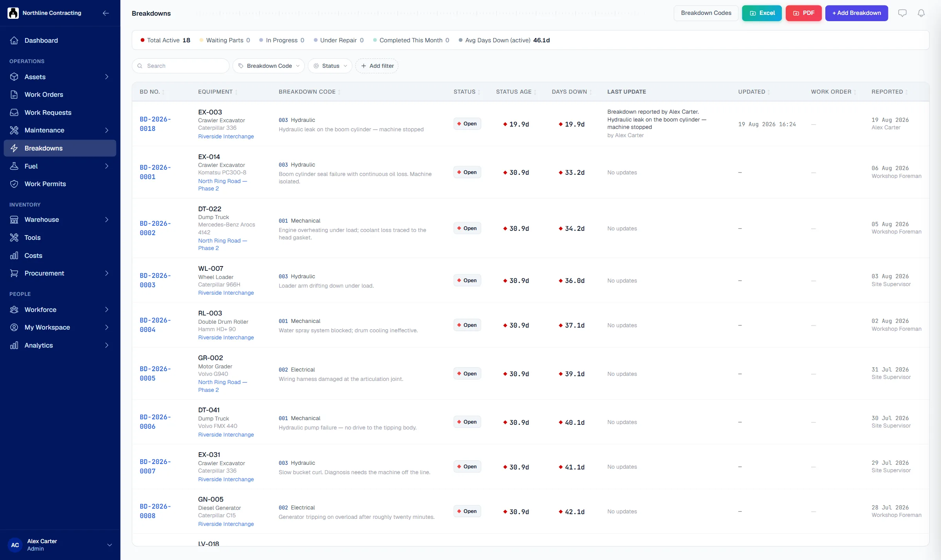Click the Workforce people icon

(x=14, y=310)
